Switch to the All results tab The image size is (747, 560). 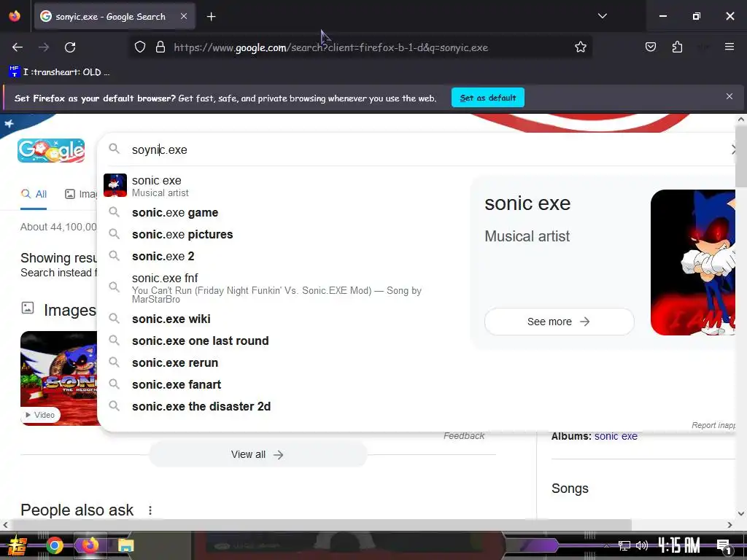[x=34, y=194]
